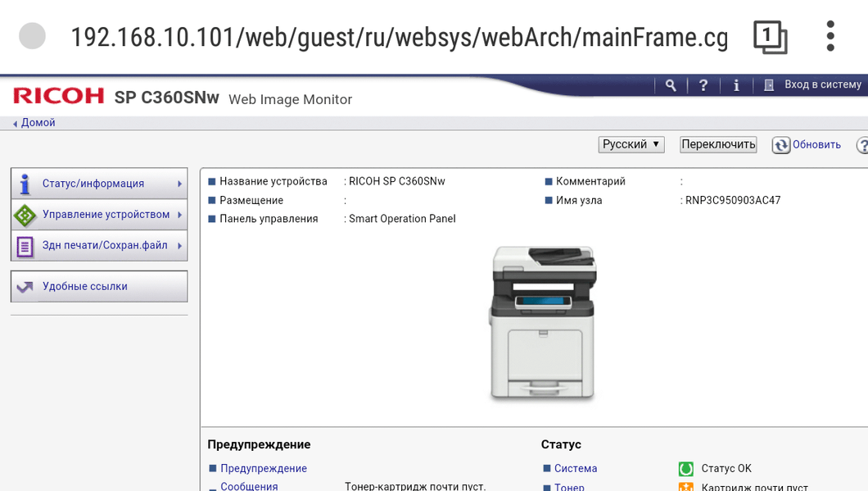Image resolution: width=868 pixels, height=491 pixels.
Task: Open the browser three-dot menu
Action: (830, 36)
